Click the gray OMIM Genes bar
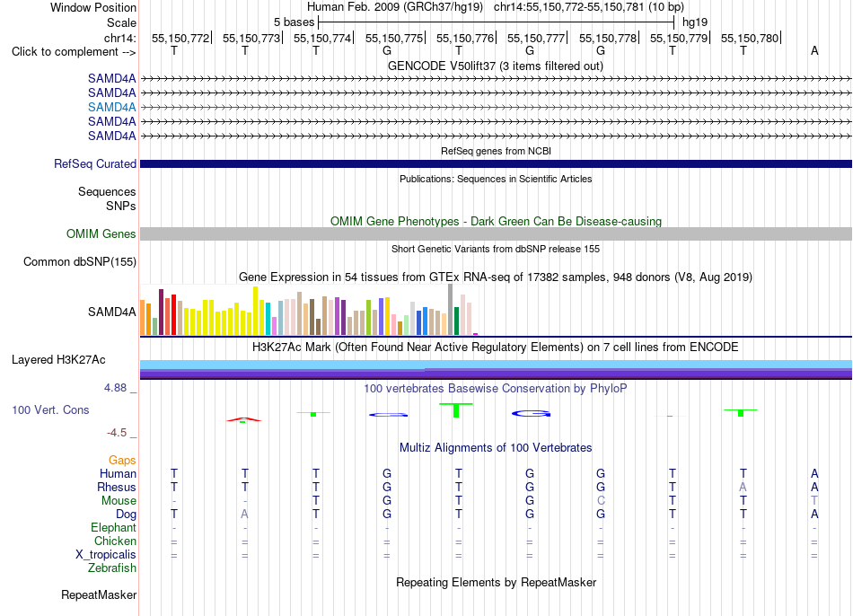Image resolution: width=853 pixels, height=616 pixels. 496,234
